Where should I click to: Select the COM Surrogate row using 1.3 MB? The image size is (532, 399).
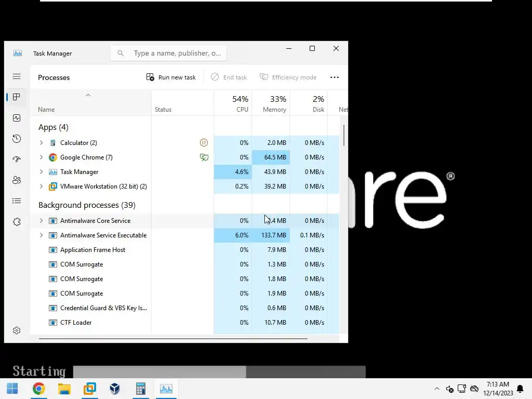point(184,264)
